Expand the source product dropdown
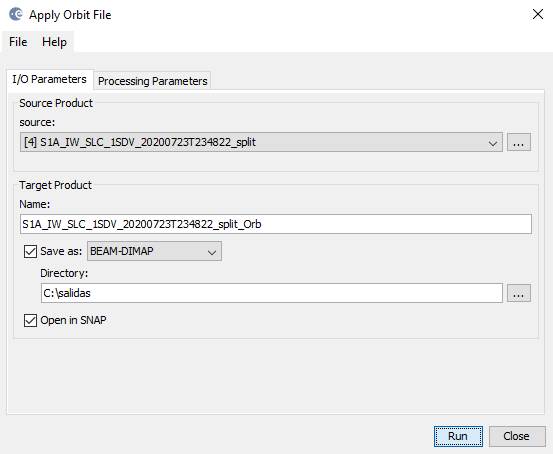 click(261, 142)
